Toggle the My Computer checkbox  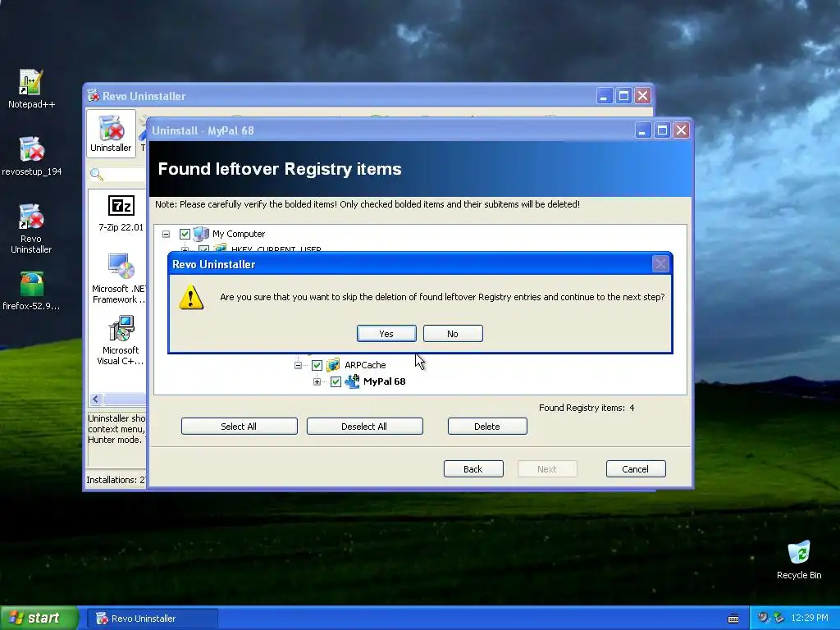point(185,234)
